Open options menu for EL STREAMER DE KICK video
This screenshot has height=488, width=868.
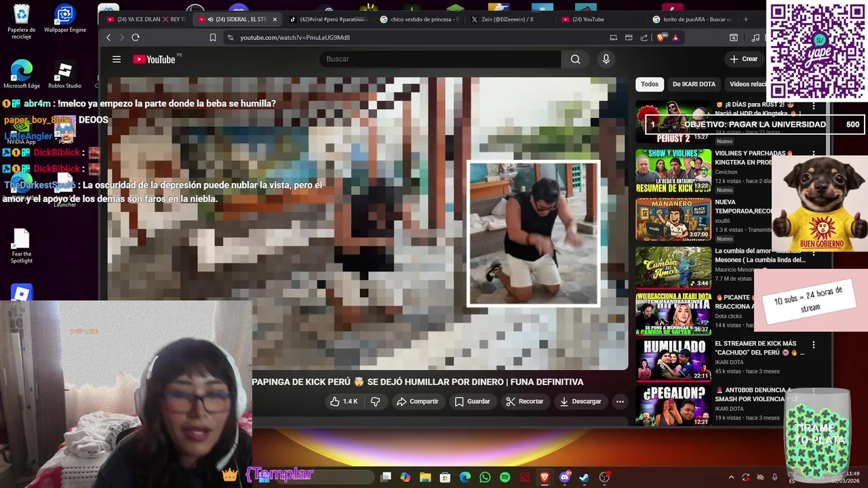coord(813,345)
